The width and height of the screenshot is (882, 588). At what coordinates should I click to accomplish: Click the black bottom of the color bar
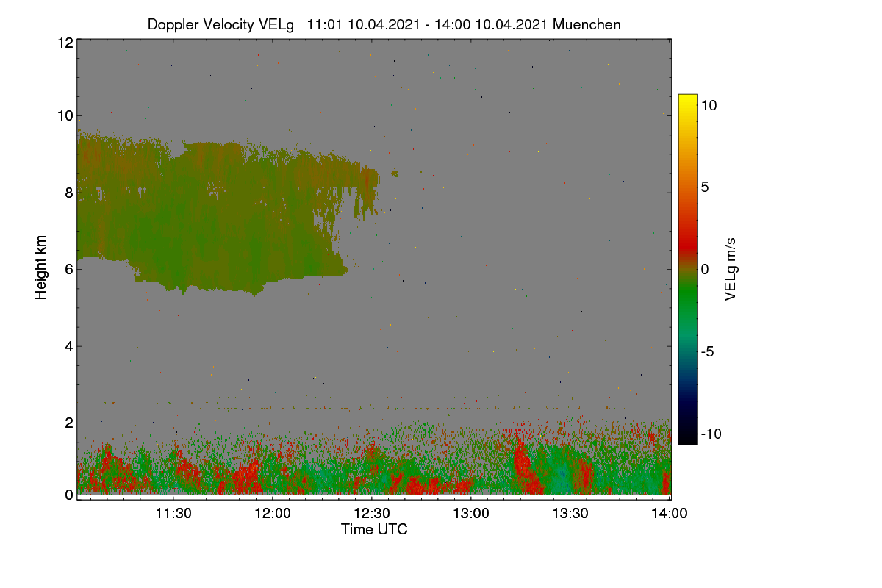(687, 438)
